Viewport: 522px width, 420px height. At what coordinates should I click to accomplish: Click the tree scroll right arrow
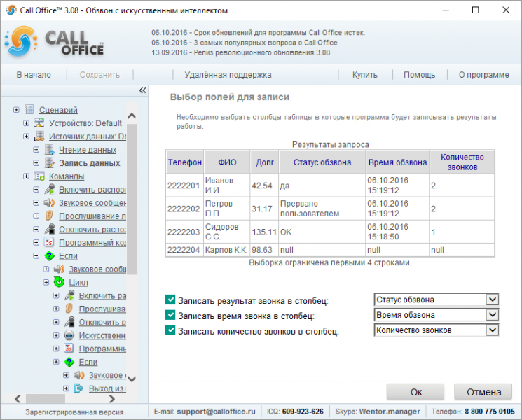point(112,398)
